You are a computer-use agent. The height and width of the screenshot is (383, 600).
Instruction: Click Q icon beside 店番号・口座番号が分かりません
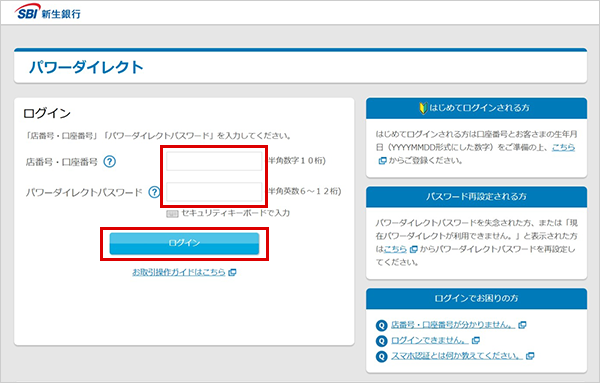(x=382, y=325)
